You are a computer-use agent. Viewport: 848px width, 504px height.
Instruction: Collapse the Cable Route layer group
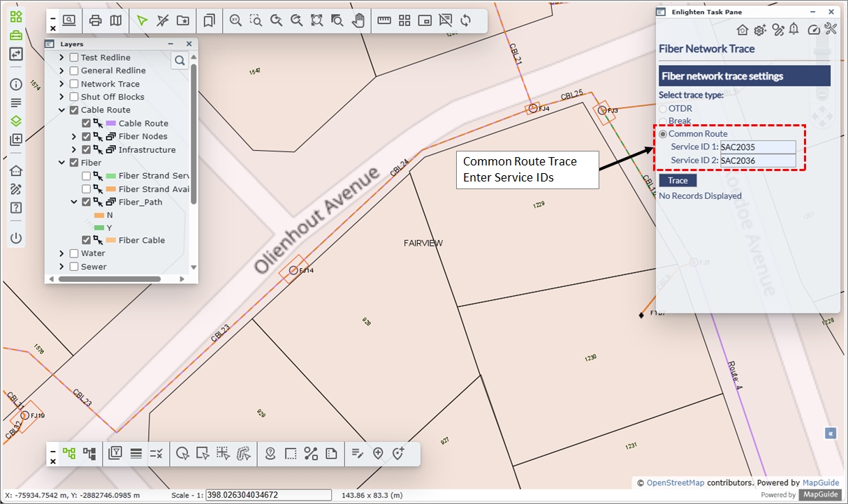[x=62, y=110]
